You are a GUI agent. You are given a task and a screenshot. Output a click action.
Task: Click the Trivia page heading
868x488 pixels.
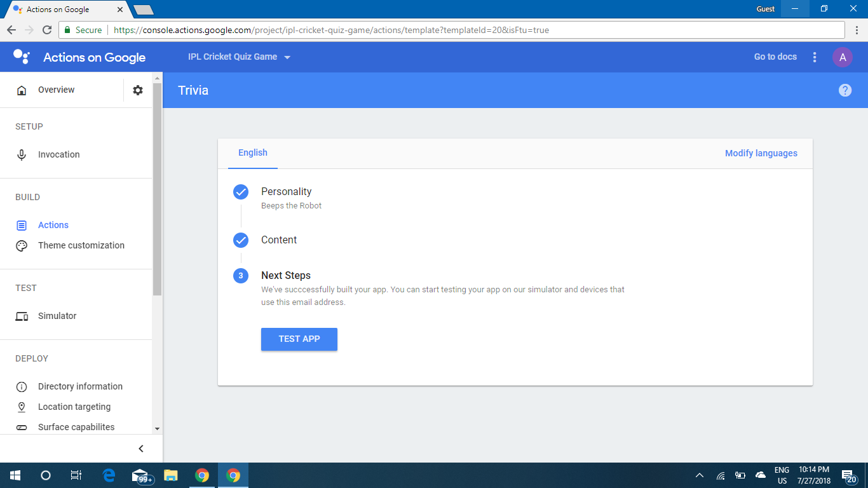193,90
